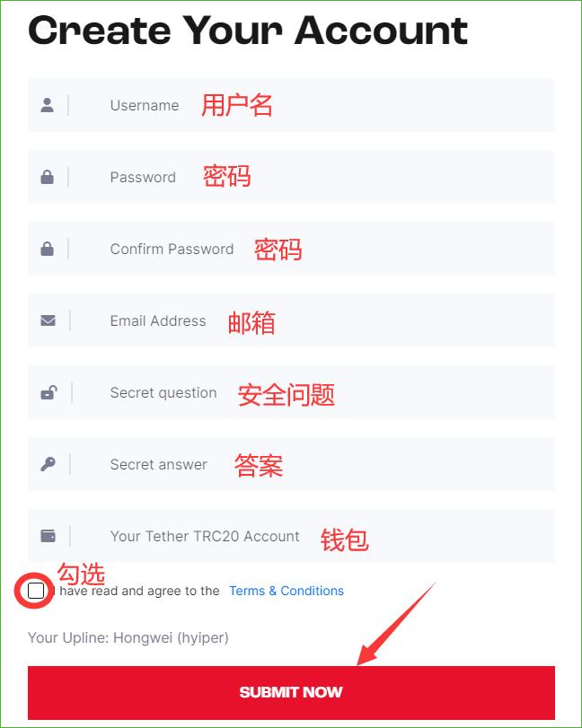Open the Terms & Conditions link
The height and width of the screenshot is (728, 582).
point(287,591)
